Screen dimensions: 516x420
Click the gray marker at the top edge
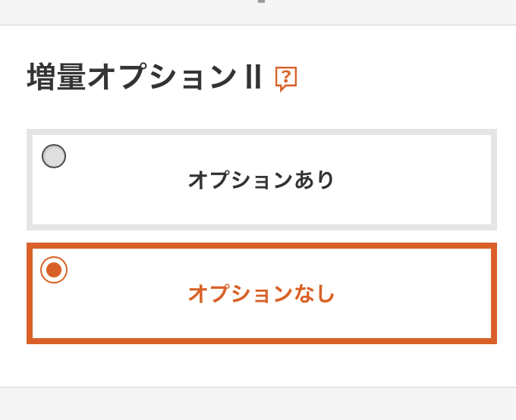261,2
